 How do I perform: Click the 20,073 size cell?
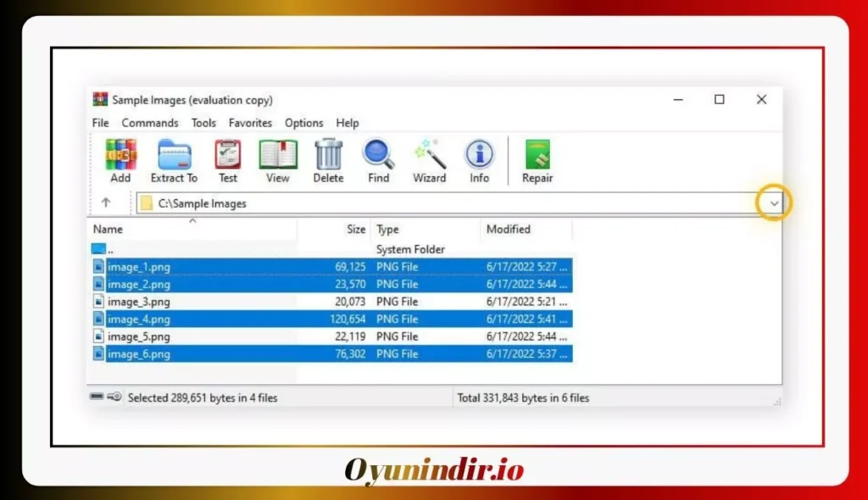(x=350, y=302)
